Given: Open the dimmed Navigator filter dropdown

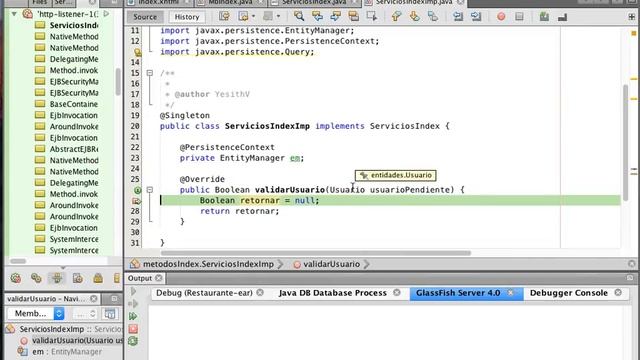Looking at the screenshot, I should coord(85,313).
